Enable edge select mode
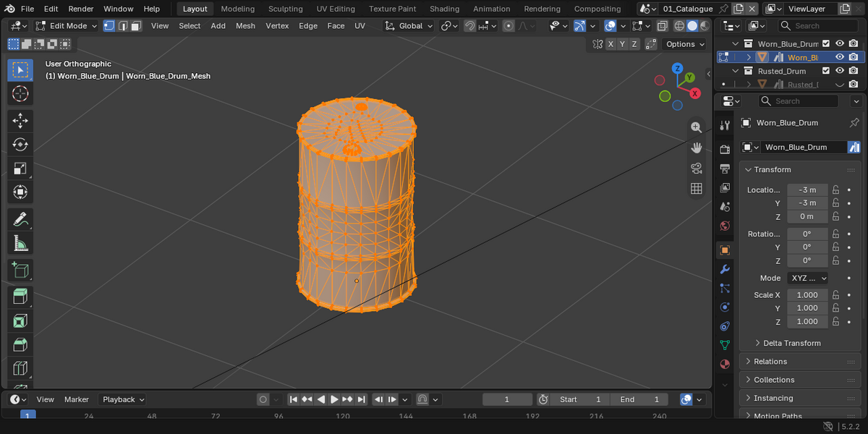 pyautogui.click(x=123, y=25)
